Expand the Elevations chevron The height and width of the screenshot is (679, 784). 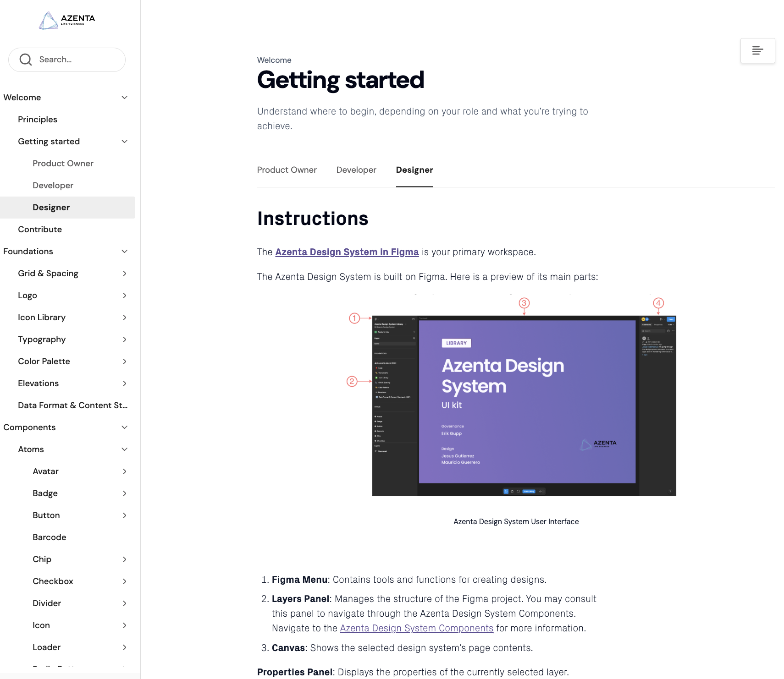click(124, 383)
